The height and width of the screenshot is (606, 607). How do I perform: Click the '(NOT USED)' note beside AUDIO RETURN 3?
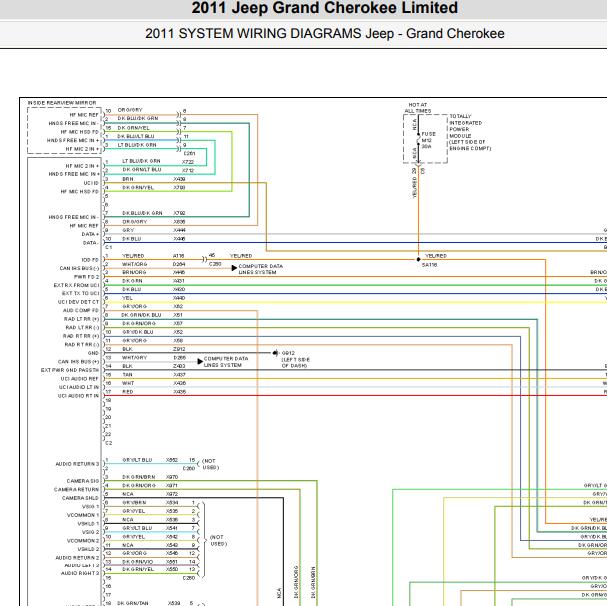tap(210, 464)
